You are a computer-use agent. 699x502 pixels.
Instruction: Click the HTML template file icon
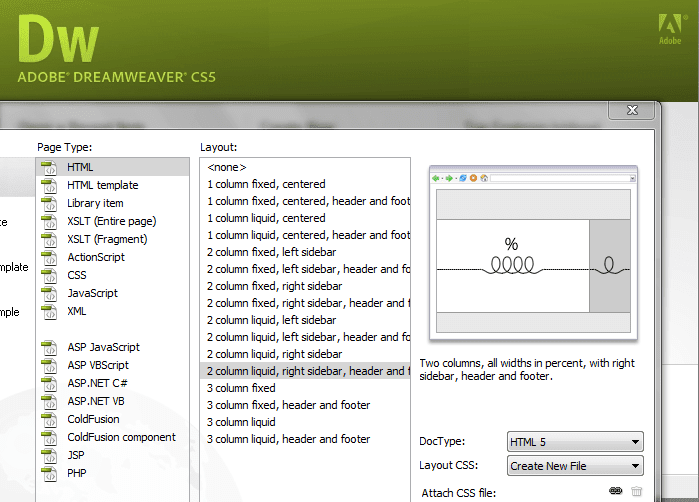point(49,185)
